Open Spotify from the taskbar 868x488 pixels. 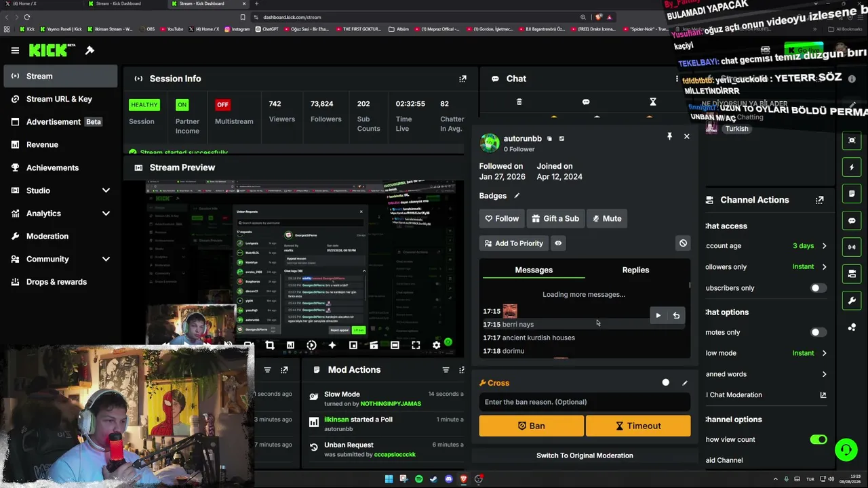418,479
